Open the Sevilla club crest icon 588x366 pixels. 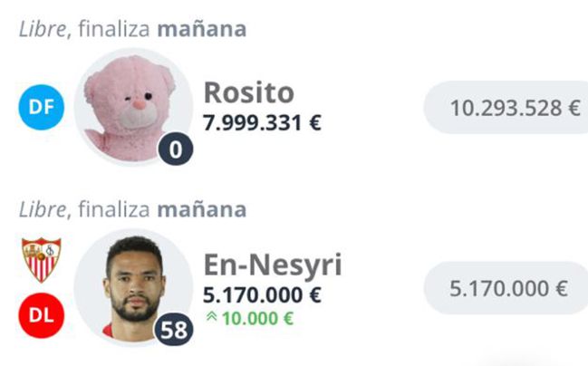pyautogui.click(x=40, y=259)
